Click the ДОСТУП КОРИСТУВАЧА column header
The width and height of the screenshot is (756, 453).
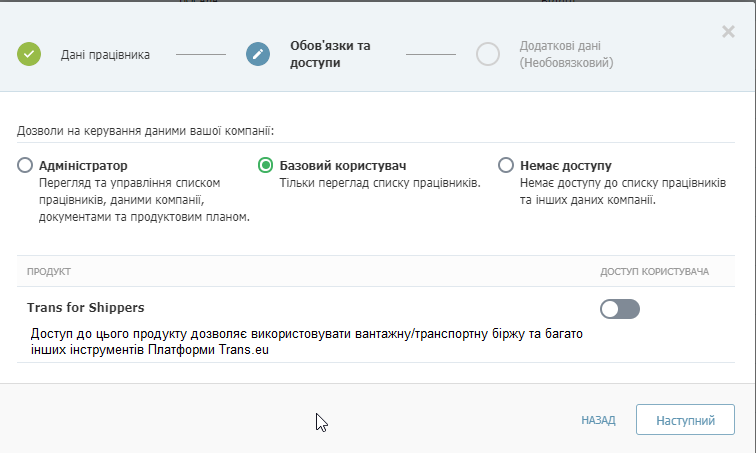[654, 271]
